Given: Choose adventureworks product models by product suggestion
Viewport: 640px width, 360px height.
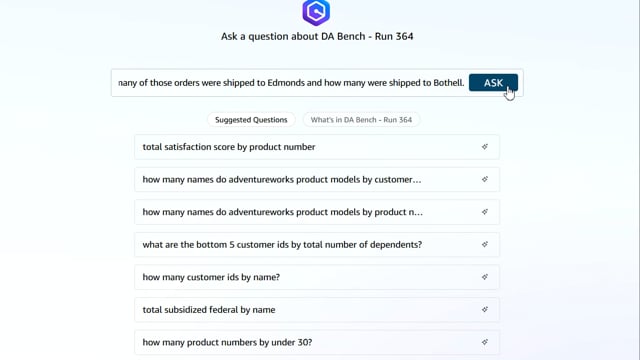Looking at the screenshot, I should coord(317,212).
